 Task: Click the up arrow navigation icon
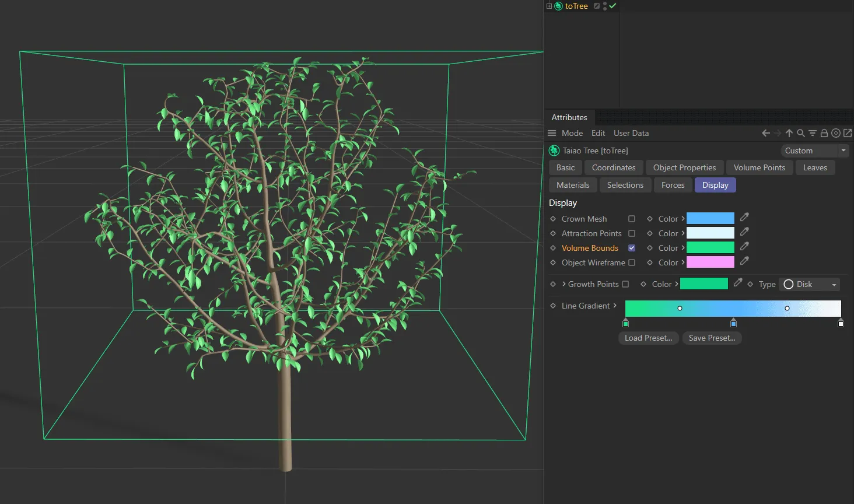[x=789, y=133]
